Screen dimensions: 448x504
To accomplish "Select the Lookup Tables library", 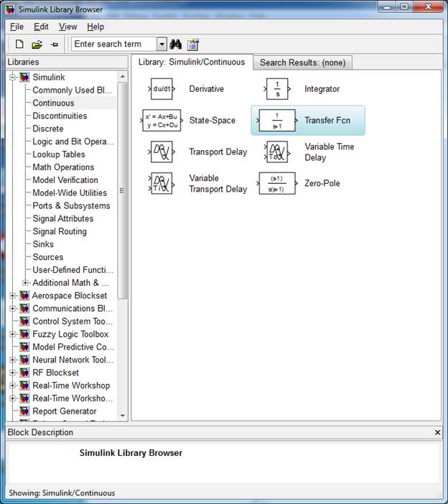I will pyautogui.click(x=59, y=154).
